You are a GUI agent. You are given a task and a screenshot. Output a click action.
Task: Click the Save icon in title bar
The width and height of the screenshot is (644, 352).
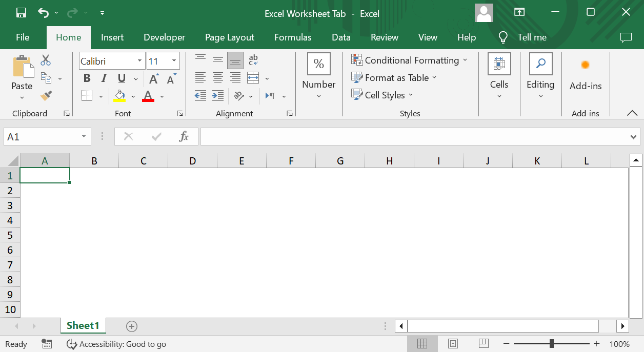(21, 13)
